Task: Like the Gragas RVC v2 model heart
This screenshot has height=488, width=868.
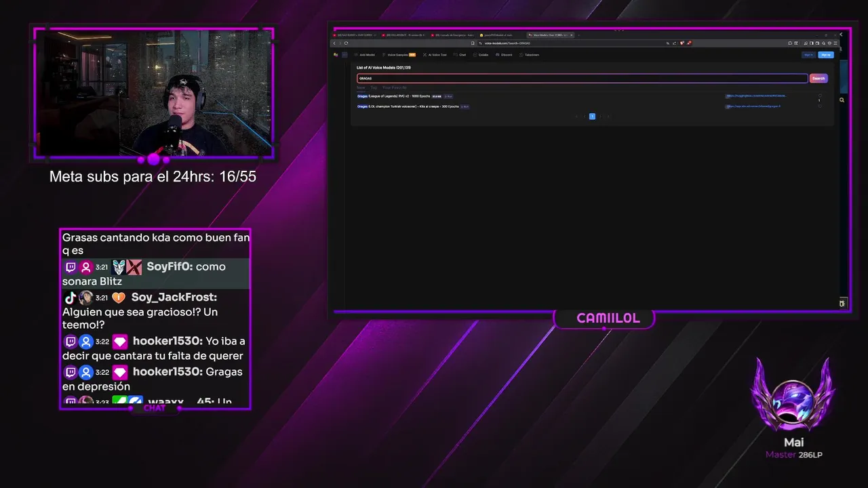Action: point(820,96)
